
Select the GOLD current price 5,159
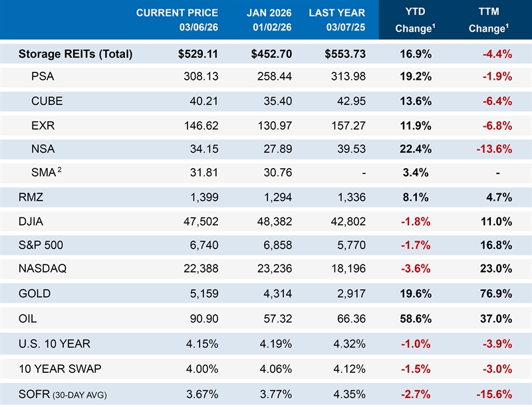pyautogui.click(x=203, y=293)
